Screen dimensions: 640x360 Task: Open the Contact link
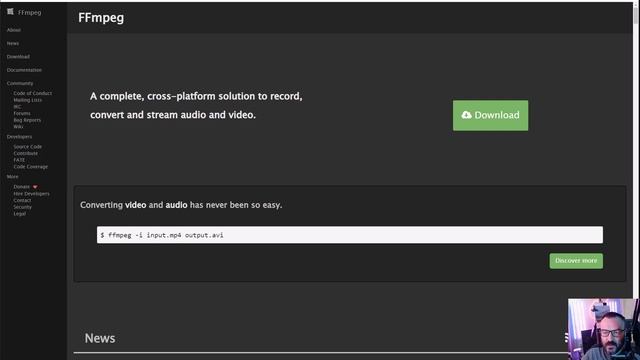tap(22, 200)
